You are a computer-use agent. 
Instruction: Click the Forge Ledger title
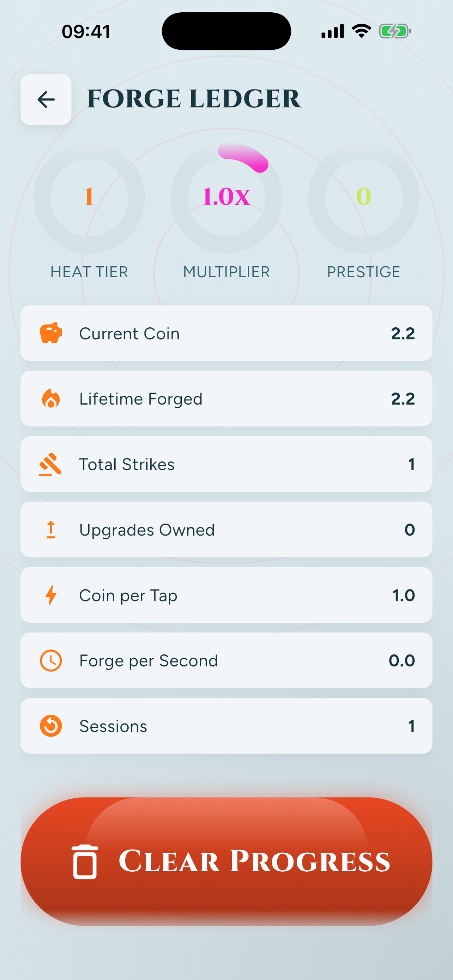pos(194,99)
